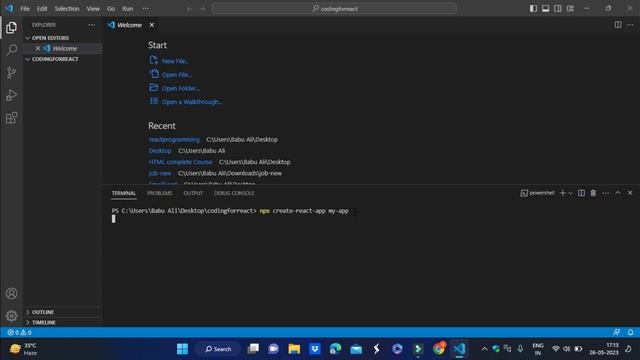Open Microsoft Edge from taskbar
The width and height of the screenshot is (640, 360).
point(336,349)
